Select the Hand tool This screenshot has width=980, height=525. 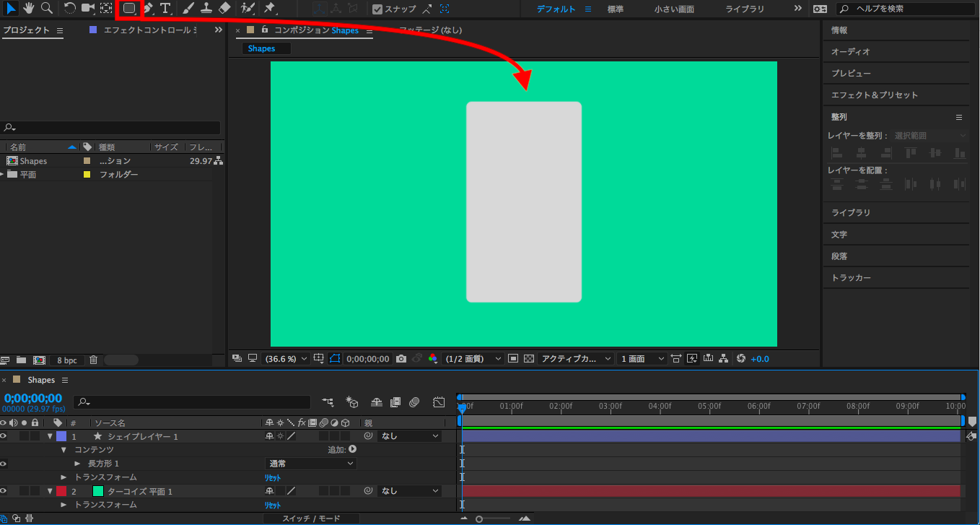coord(29,8)
